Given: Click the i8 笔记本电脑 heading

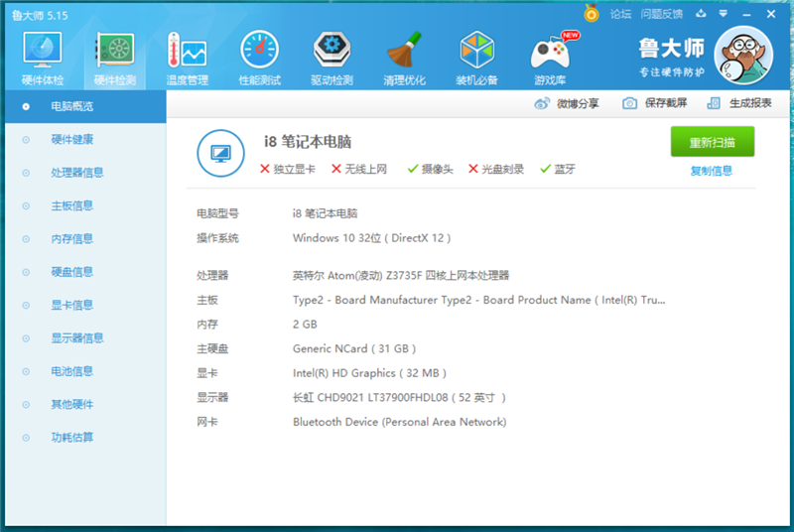Looking at the screenshot, I should [308, 142].
